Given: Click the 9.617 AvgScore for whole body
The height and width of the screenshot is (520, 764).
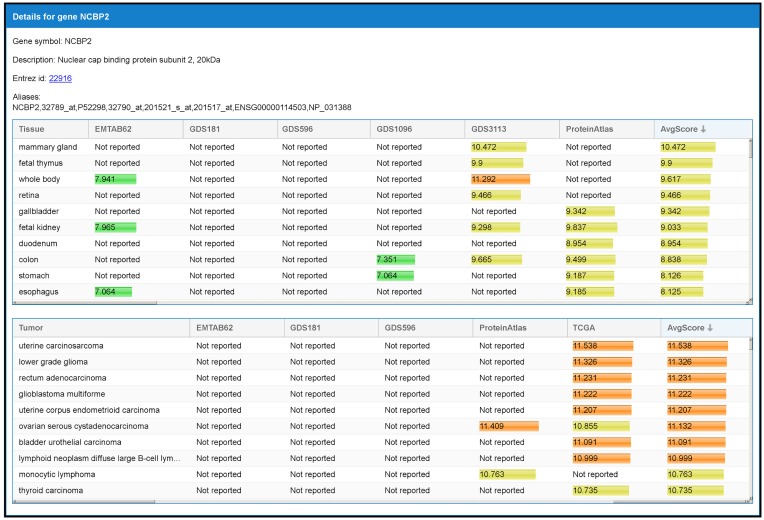Looking at the screenshot, I should coord(685,179).
